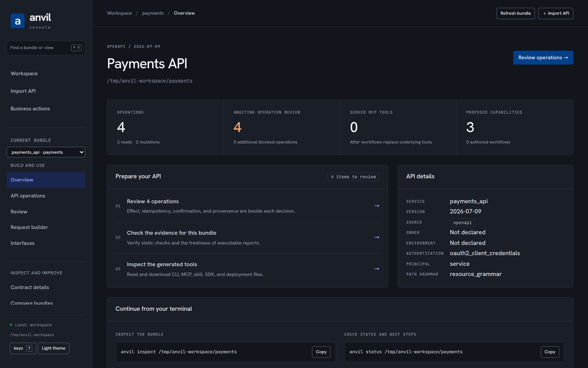Click the Payments API heading
The image size is (588, 368).
point(147,64)
